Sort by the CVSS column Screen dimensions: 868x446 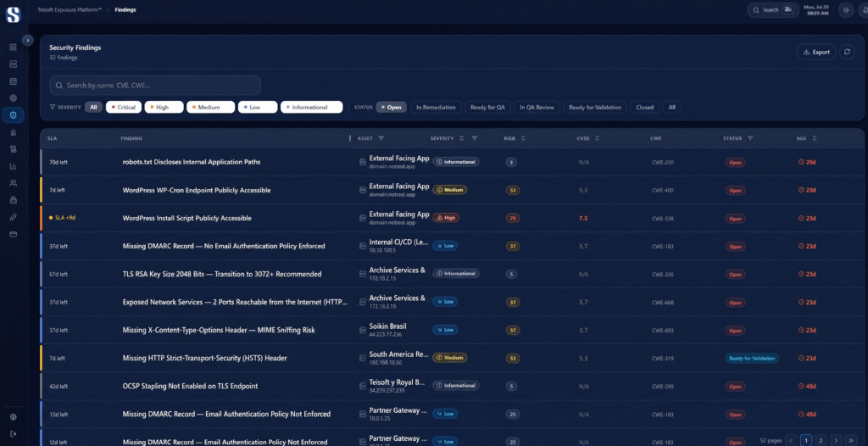tap(597, 138)
